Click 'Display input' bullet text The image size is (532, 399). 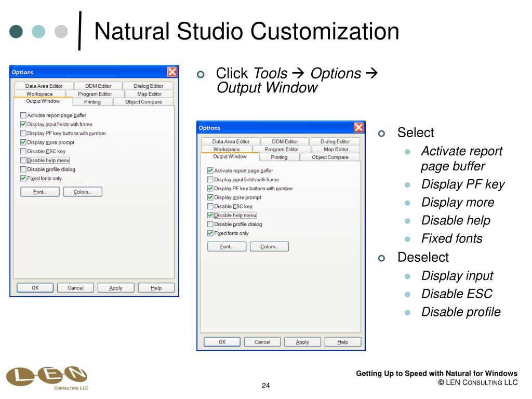coord(457,276)
